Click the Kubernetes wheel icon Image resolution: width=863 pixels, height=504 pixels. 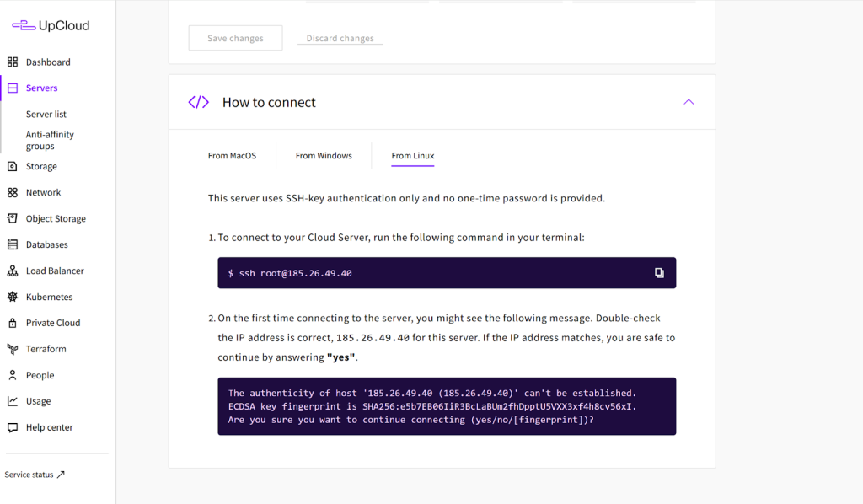coord(13,297)
